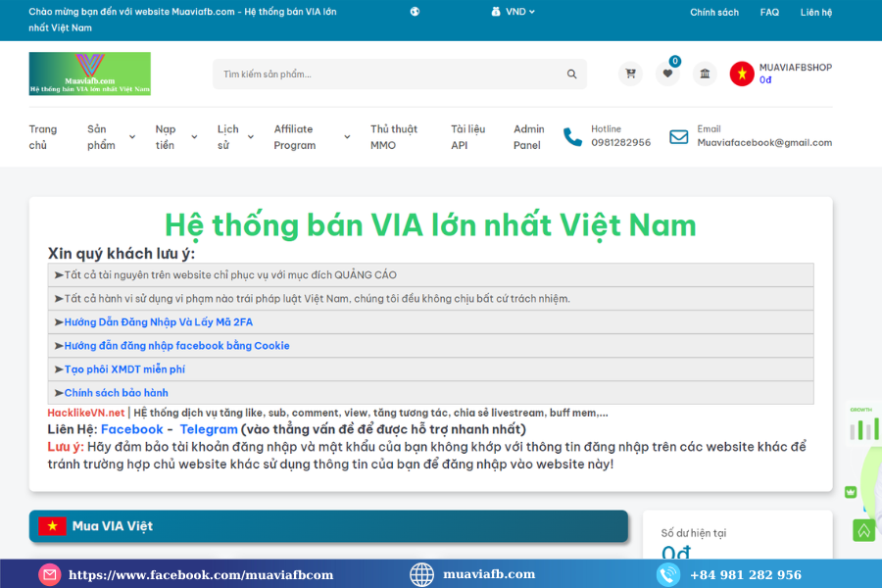
Task: Go to Trang chủ menu item
Action: [x=43, y=137]
